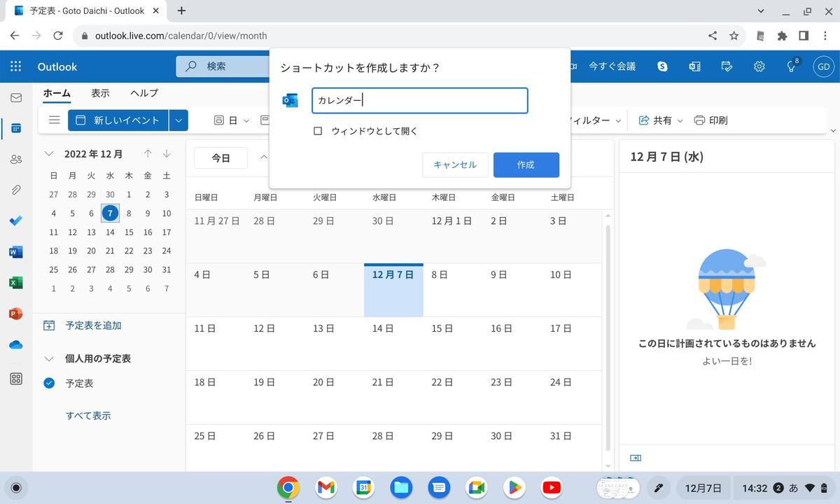
Task: Jump to today with 今日 button
Action: (221, 158)
